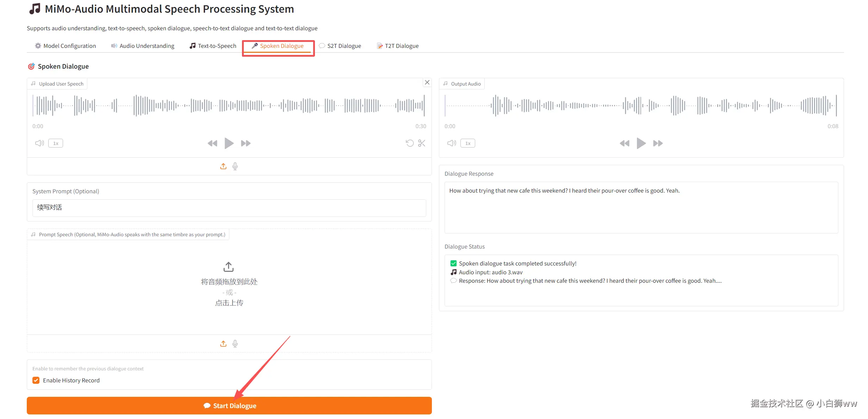Image resolution: width=868 pixels, height=419 pixels.
Task: Click in the System Prompt text field
Action: tap(229, 208)
